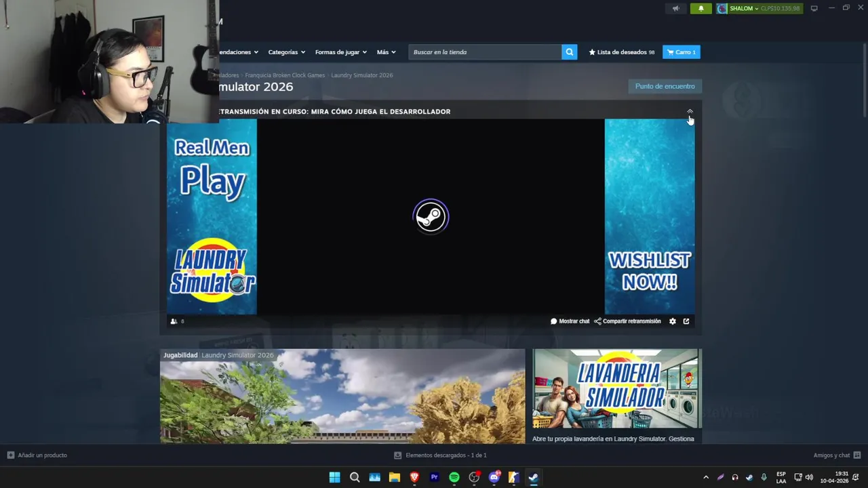
Task: Switch ESP LAA keyboard language
Action: pyautogui.click(x=781, y=477)
